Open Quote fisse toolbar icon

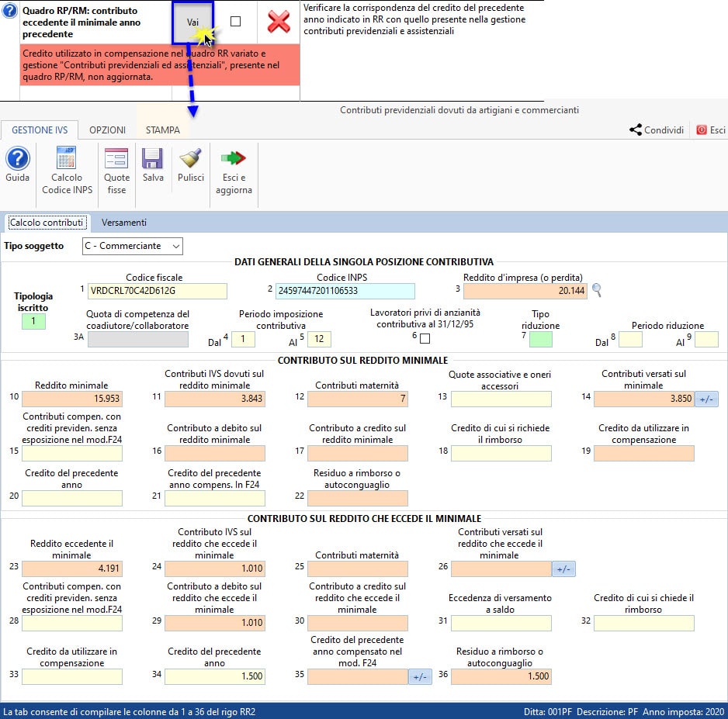tap(116, 159)
